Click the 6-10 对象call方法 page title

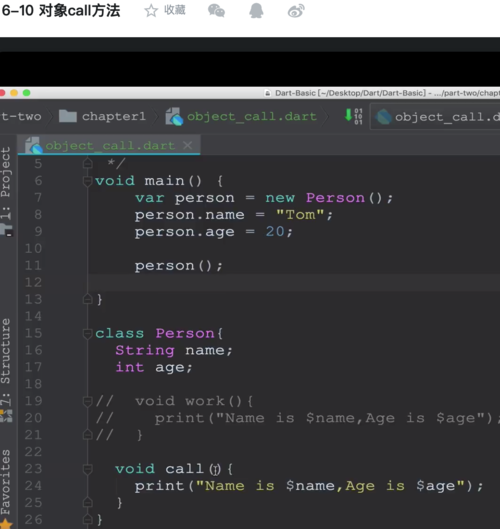(61, 10)
